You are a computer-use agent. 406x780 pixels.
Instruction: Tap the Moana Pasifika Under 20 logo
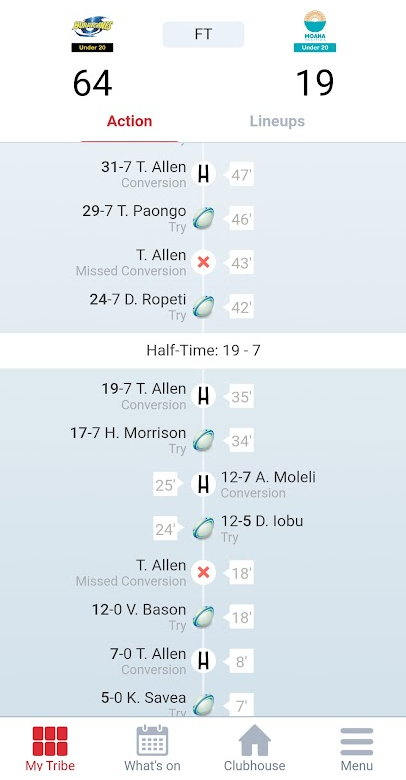coord(315,31)
